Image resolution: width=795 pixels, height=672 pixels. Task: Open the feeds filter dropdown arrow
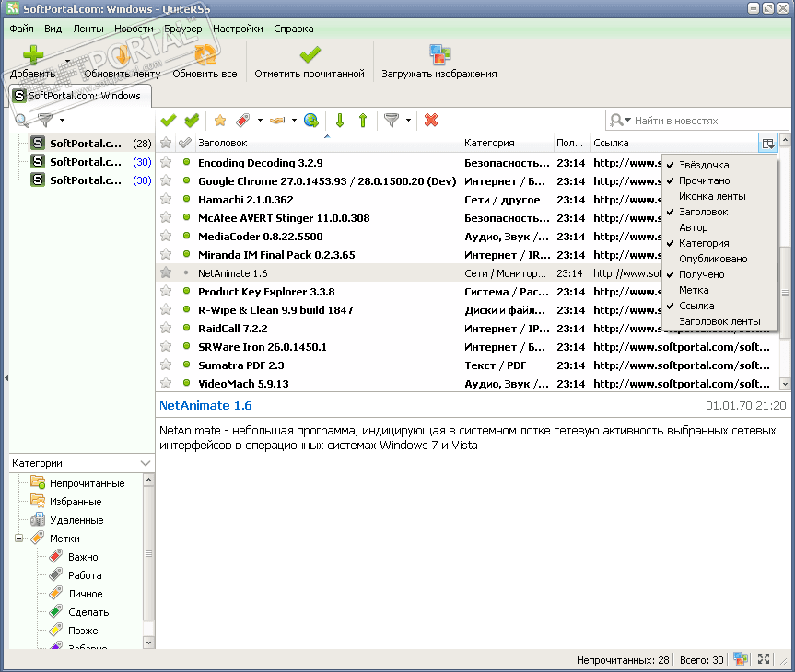click(62, 120)
